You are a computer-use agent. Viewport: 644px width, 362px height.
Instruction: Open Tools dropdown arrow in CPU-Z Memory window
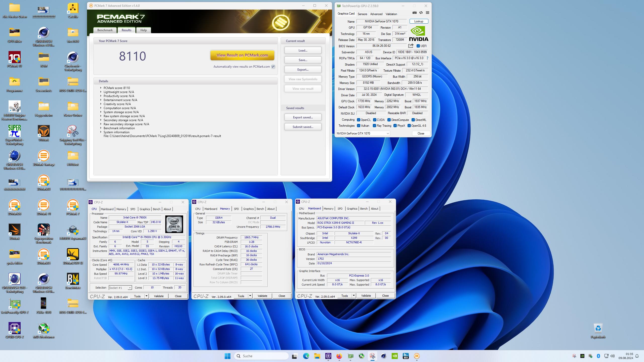(x=250, y=296)
